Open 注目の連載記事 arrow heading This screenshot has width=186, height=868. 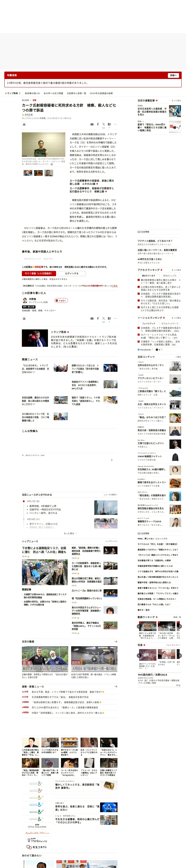pos(147,100)
